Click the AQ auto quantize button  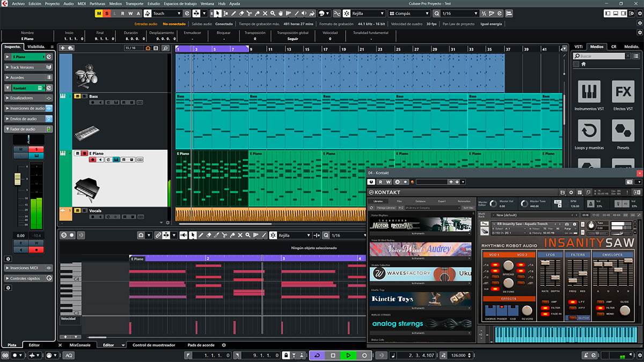tap(69, 355)
